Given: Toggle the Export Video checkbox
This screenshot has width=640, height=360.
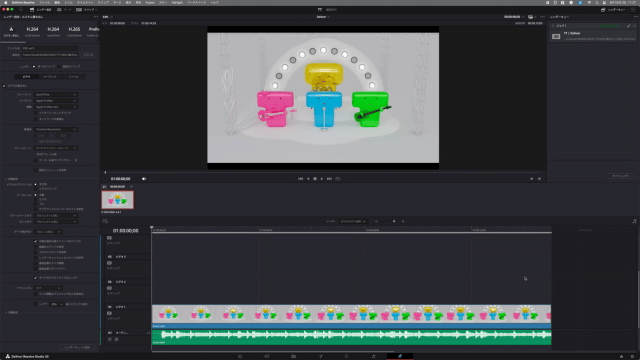Looking at the screenshot, I should (x=4, y=86).
